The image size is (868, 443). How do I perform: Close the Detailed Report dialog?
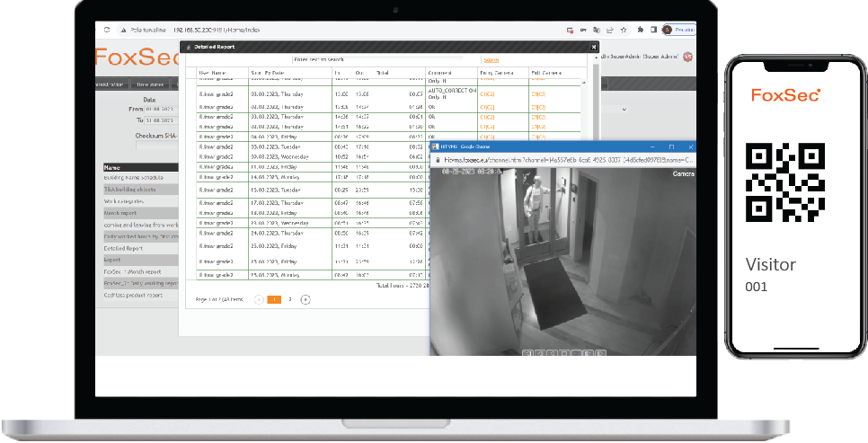(x=593, y=47)
